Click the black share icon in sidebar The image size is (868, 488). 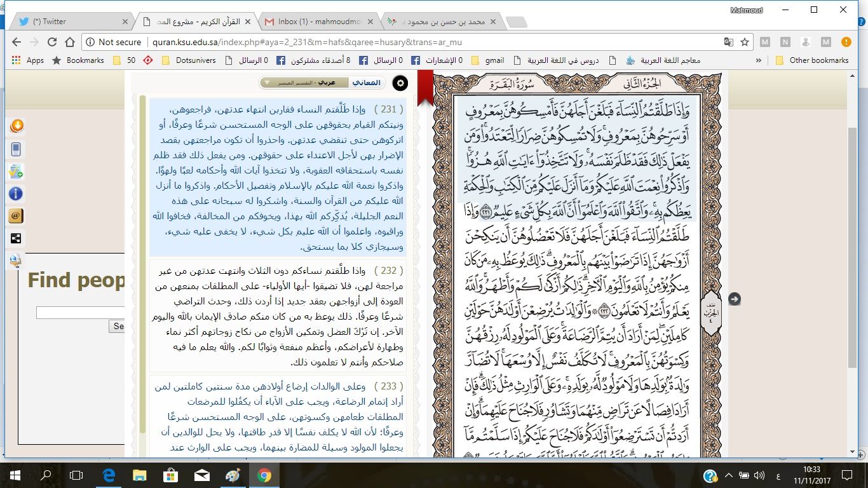point(17,238)
